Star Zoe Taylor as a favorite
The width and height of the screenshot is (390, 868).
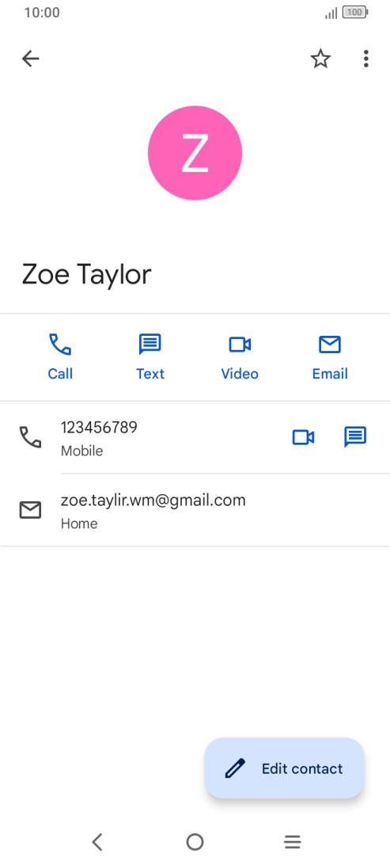tap(320, 59)
